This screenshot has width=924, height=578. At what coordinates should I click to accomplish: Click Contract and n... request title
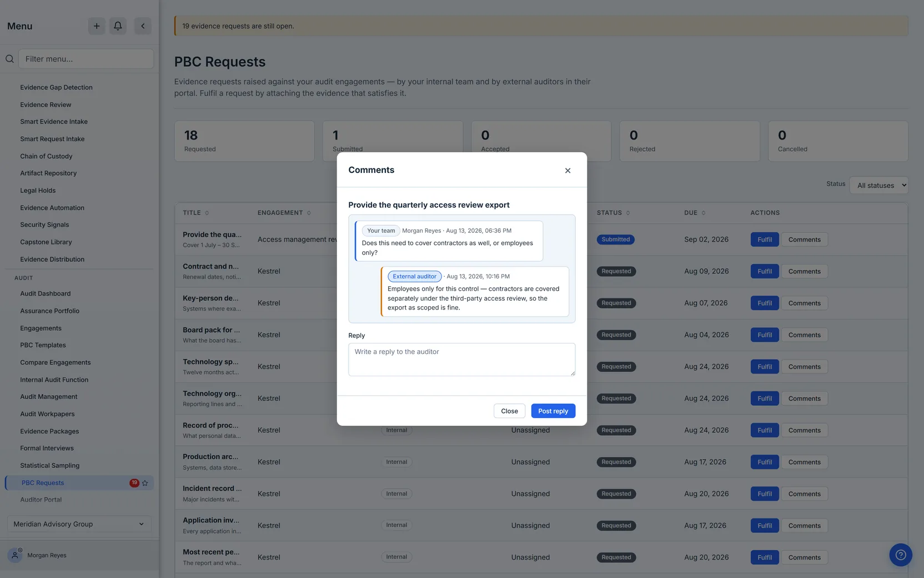(211, 266)
